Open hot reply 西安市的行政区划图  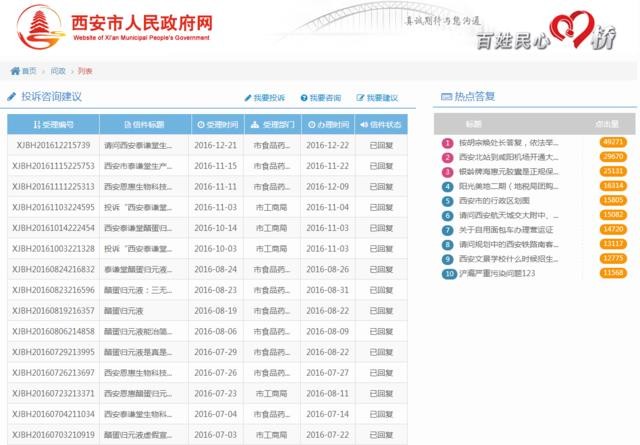tap(502, 200)
